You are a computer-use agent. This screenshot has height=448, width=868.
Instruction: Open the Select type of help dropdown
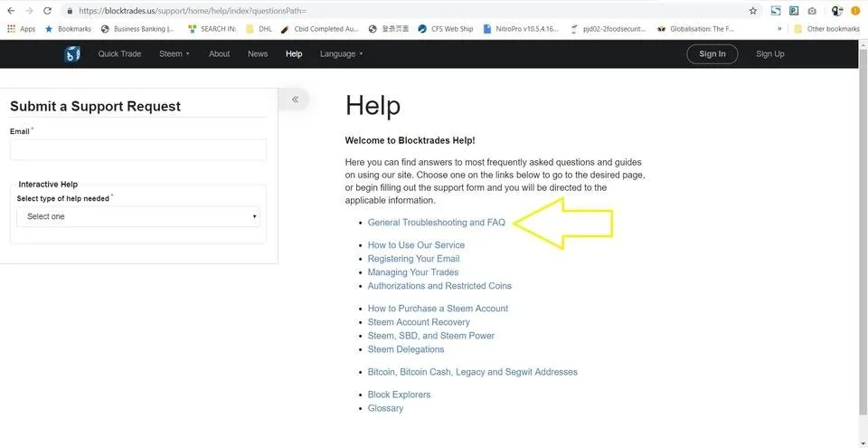137,217
